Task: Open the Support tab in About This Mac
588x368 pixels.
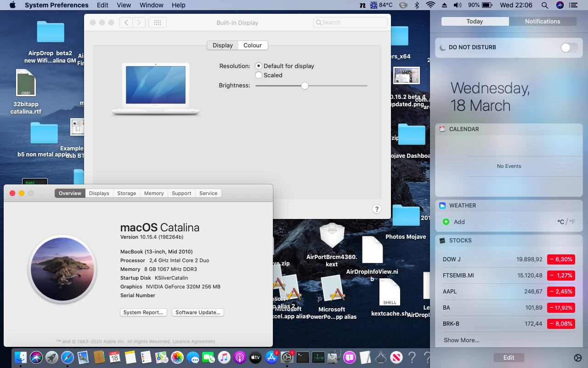Action: [181, 193]
